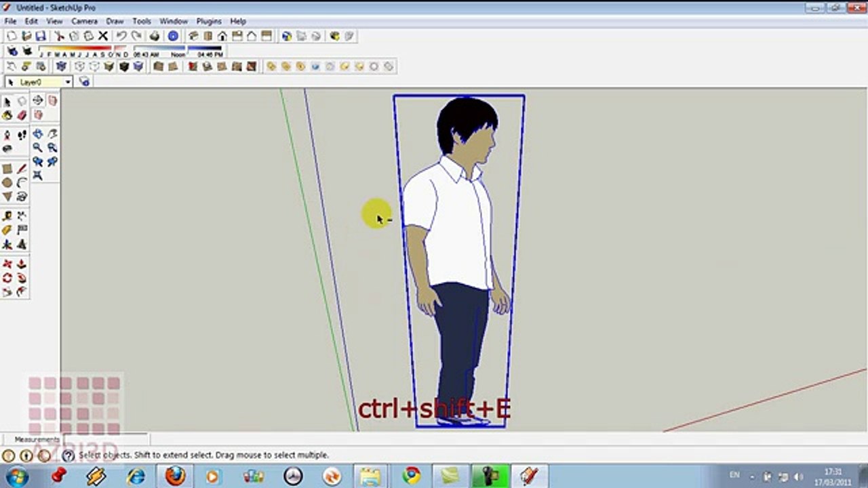Select the Axes tool

point(7,244)
